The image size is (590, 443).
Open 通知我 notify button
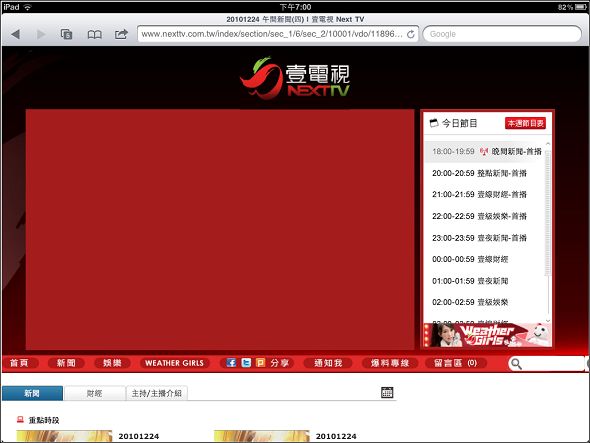pos(328,363)
